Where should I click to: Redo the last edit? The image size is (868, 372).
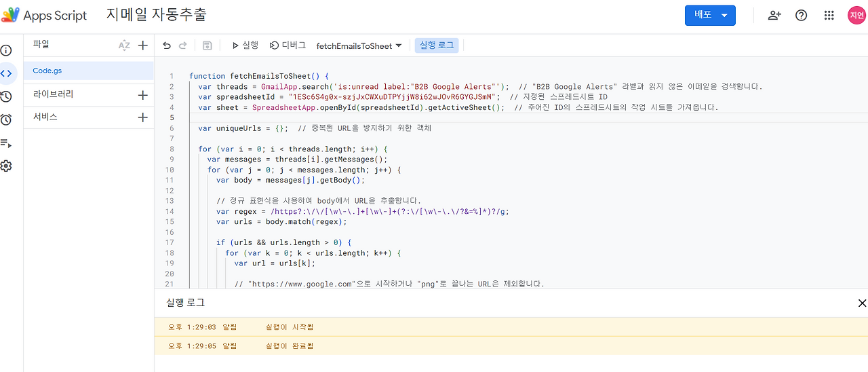[182, 45]
